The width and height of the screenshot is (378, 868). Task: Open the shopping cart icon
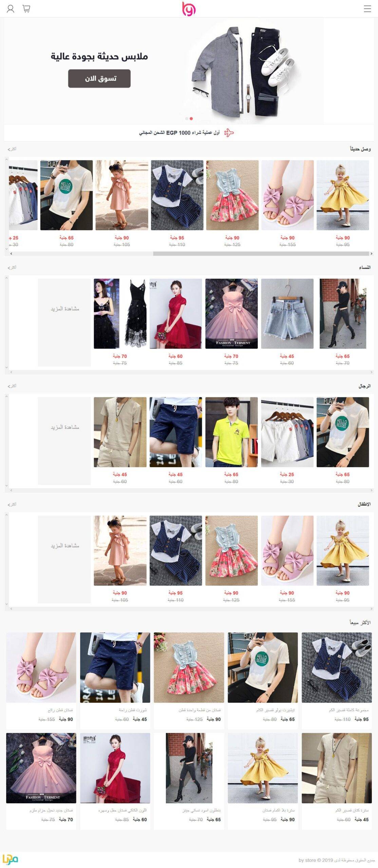click(26, 9)
